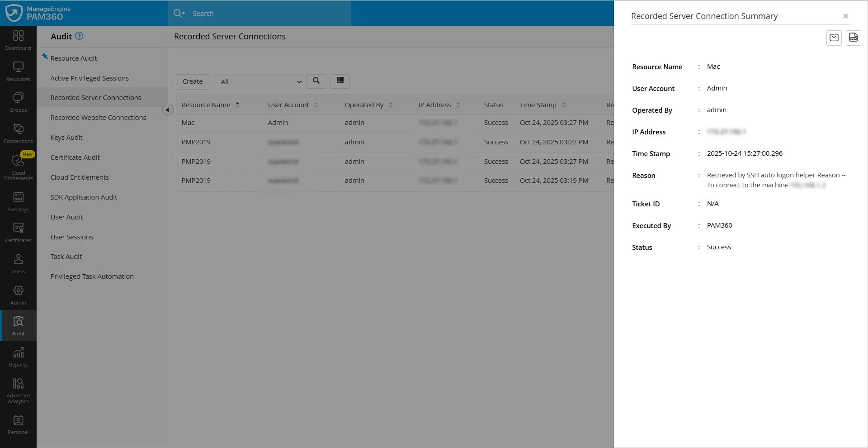Click the search magnifier button in toolbar
The width and height of the screenshot is (868, 448).
coord(316,81)
